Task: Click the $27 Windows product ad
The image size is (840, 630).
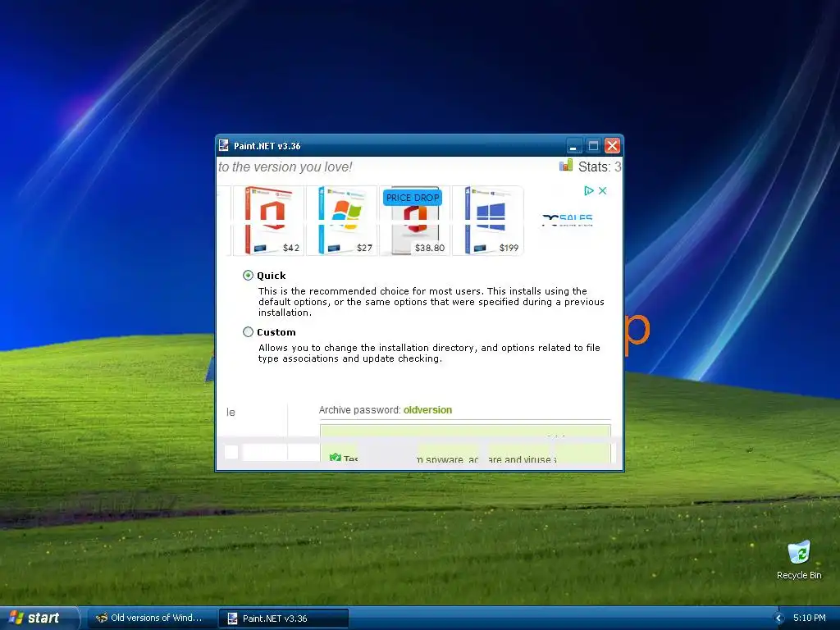Action: click(341, 221)
